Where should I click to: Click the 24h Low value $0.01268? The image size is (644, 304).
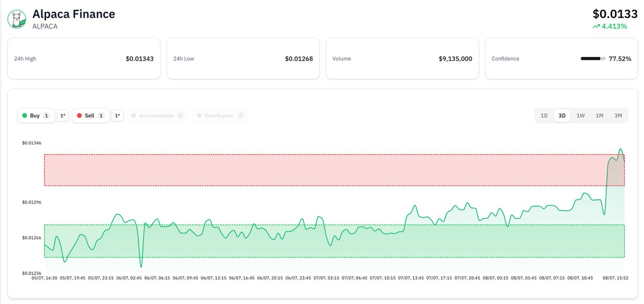coord(299,59)
